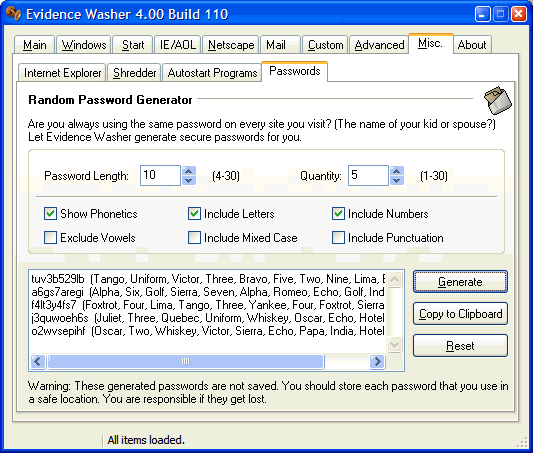Uncheck Show Phonetics checkbox
Viewport: 533px width, 453px height.
click(50, 214)
